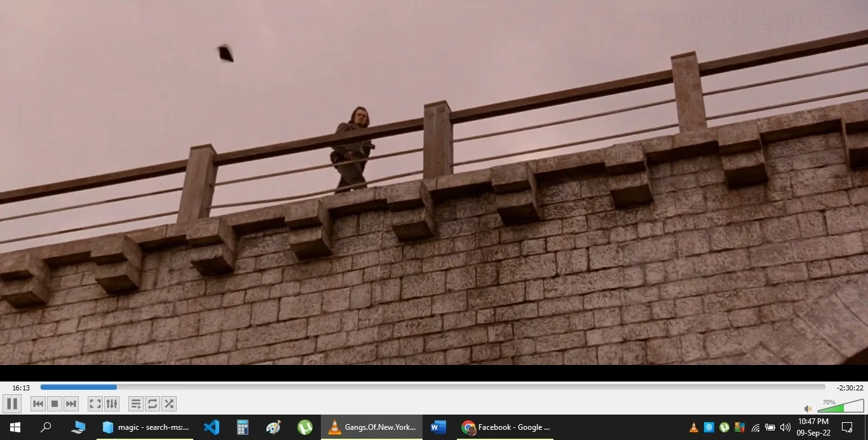Jump to previous media in playlist
Screen dimensions: 868x440
point(38,404)
